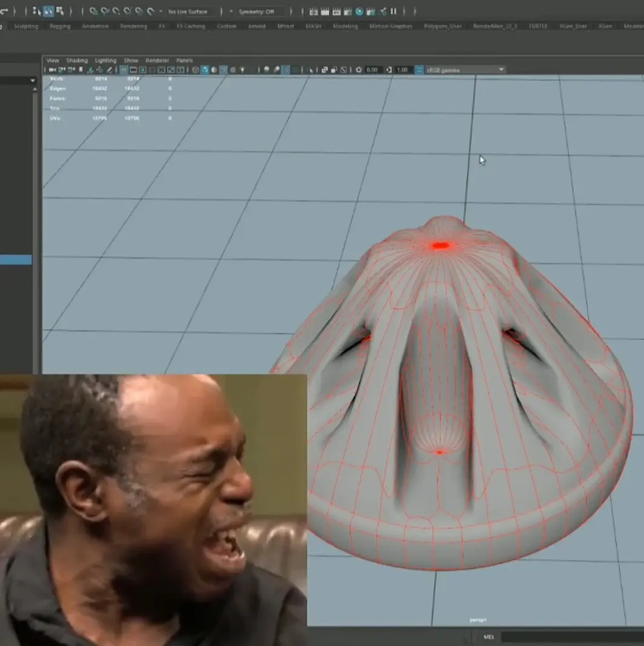The height and width of the screenshot is (646, 644).
Task: Toggle the viewport grid display icon
Action: (x=123, y=70)
